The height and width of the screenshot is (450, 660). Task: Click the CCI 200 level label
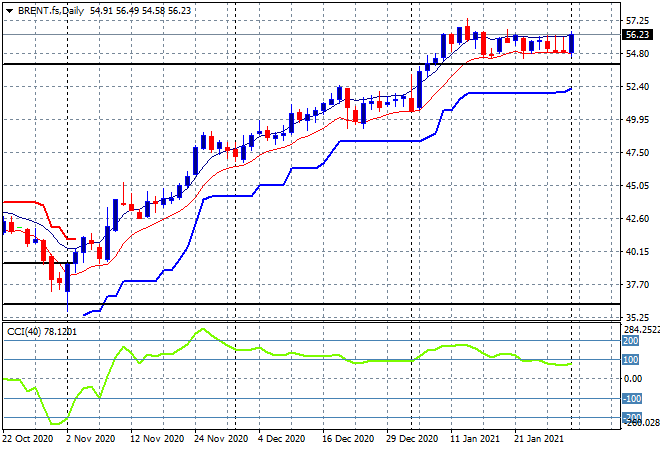[x=633, y=341]
